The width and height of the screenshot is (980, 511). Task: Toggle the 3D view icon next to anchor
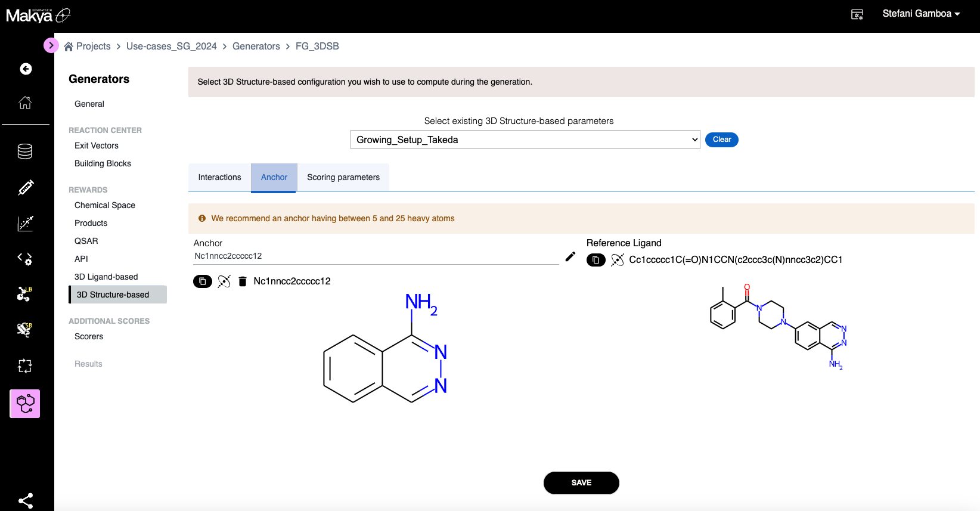(224, 281)
